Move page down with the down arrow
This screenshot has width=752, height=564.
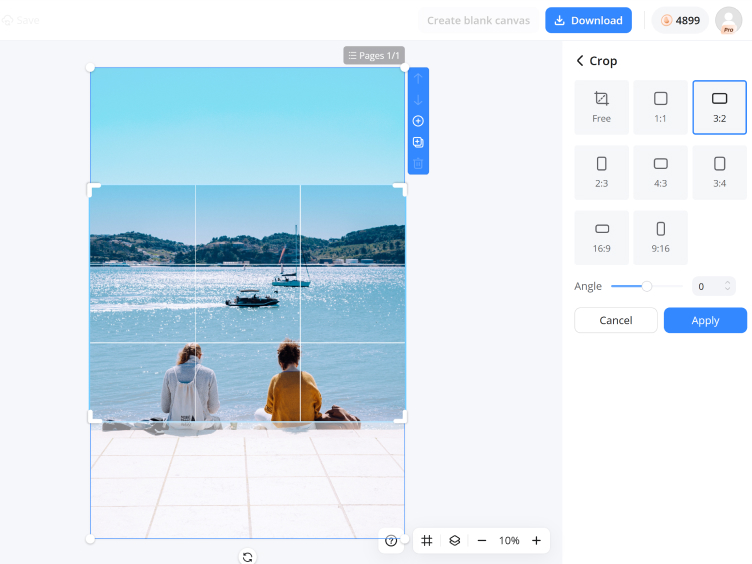coord(418,100)
